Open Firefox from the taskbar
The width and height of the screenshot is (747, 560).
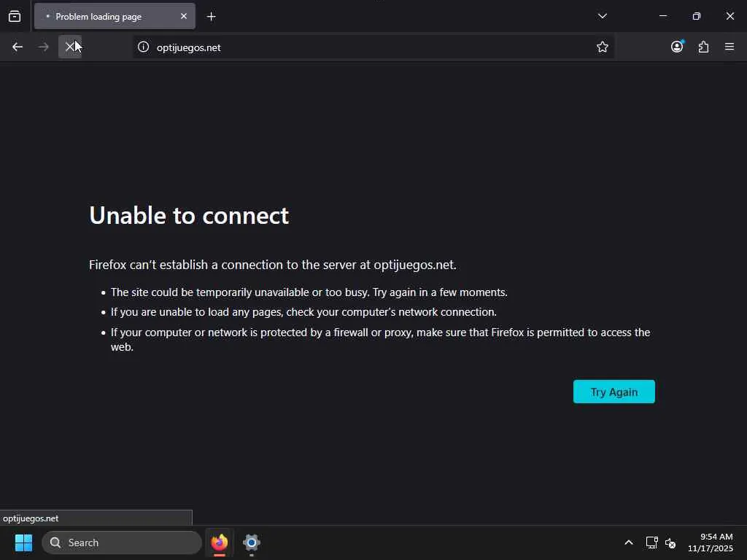[219, 542]
